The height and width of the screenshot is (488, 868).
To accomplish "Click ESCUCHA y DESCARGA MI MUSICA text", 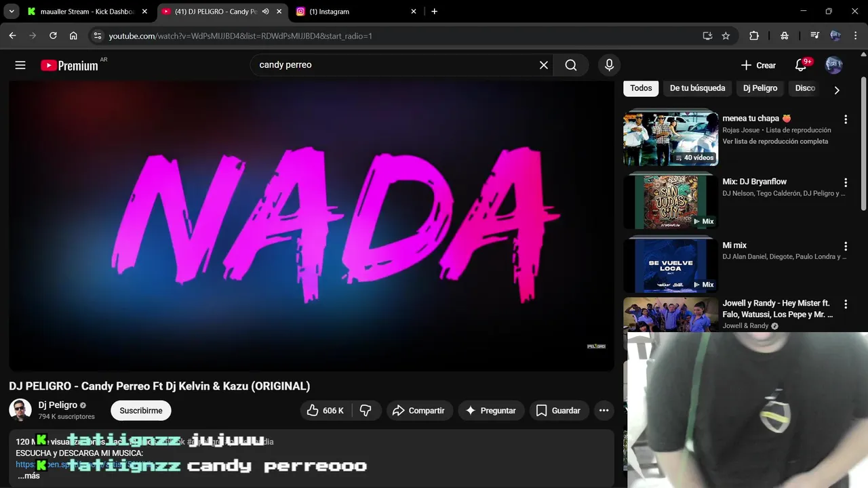I will tap(79, 453).
